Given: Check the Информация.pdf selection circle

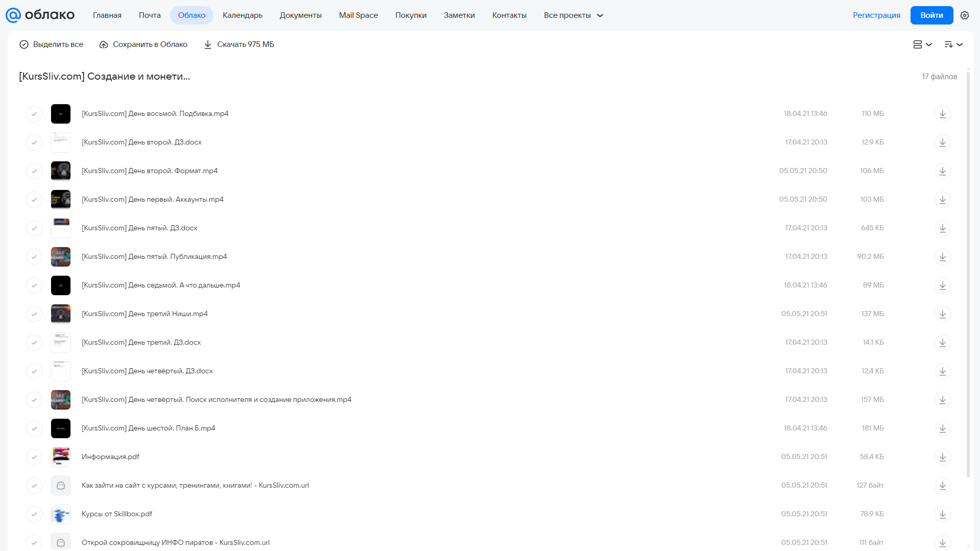Looking at the screenshot, I should [x=34, y=457].
